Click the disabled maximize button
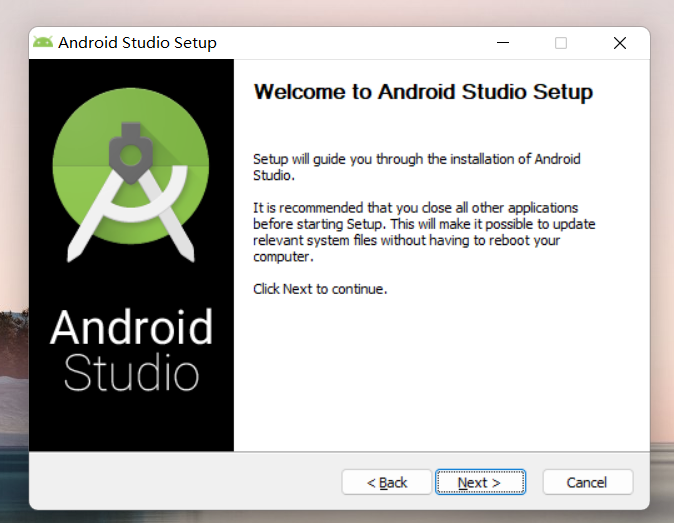This screenshot has height=523, width=674. coord(561,43)
